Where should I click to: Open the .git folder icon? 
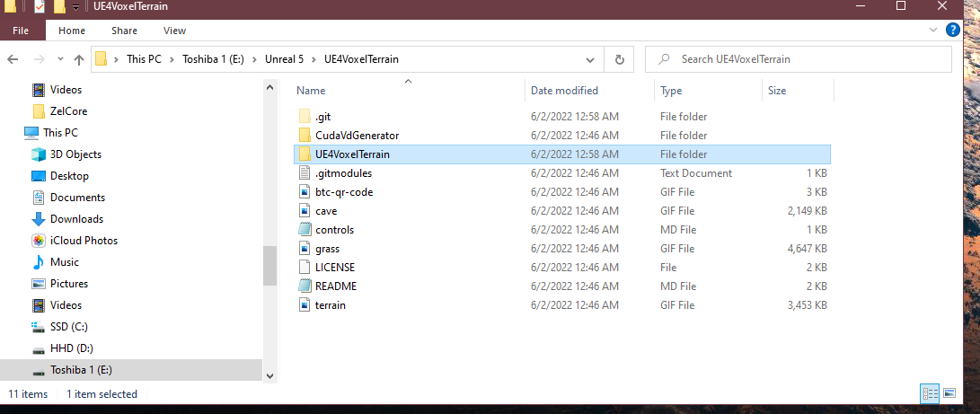coord(305,116)
